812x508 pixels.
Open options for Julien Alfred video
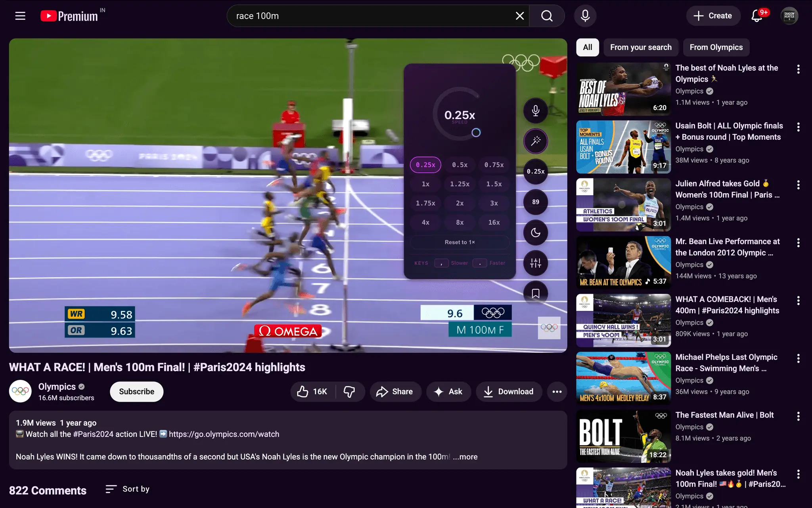pos(798,185)
